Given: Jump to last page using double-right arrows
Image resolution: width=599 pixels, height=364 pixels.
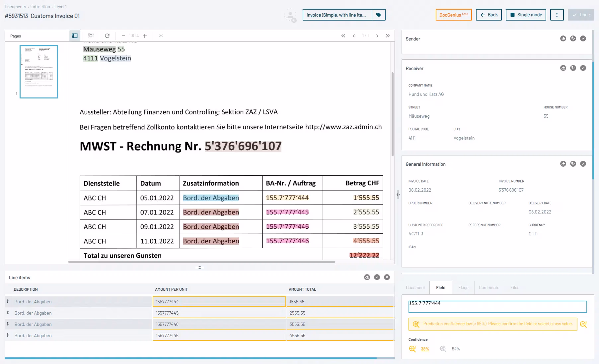Looking at the screenshot, I should (388, 36).
